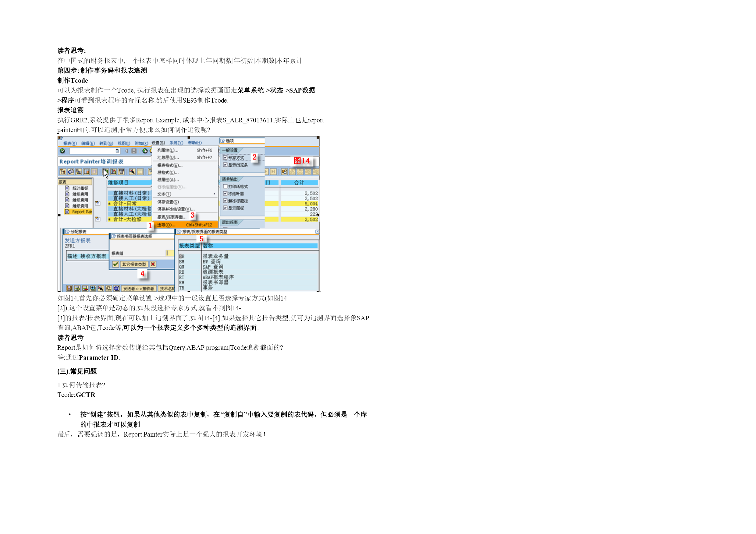
Task: Open the command field dropdown button
Action: (x=117, y=151)
